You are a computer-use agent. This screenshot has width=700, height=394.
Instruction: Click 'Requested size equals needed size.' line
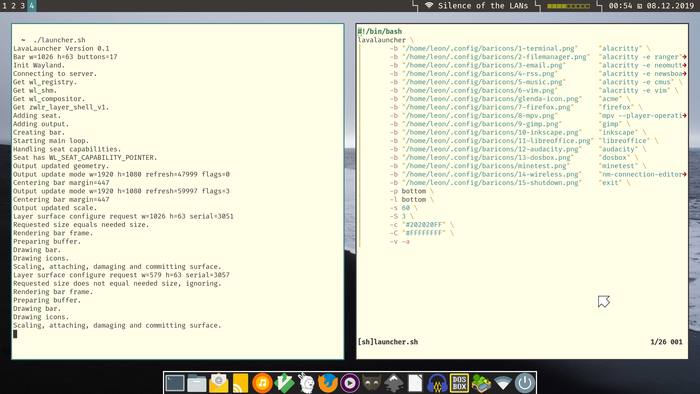click(81, 224)
